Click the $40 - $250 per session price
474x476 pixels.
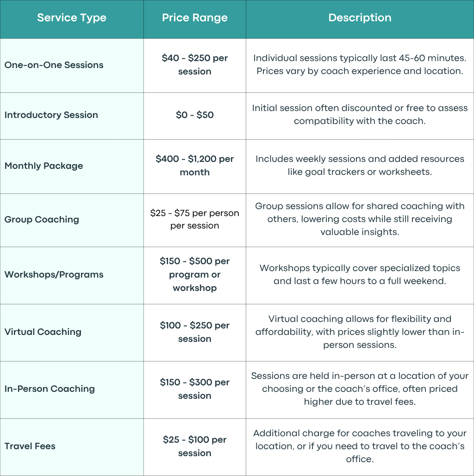tap(195, 65)
